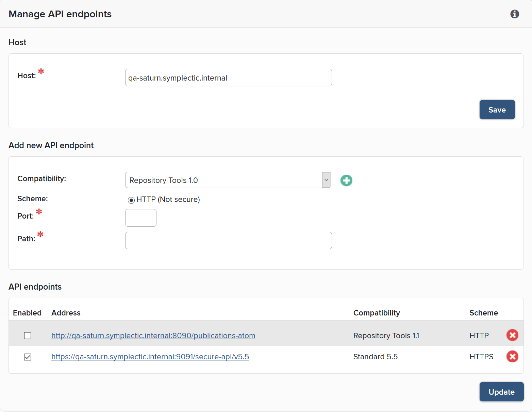Click the Enabled column header
Viewport: 532px width, 412px height.
click(27, 313)
